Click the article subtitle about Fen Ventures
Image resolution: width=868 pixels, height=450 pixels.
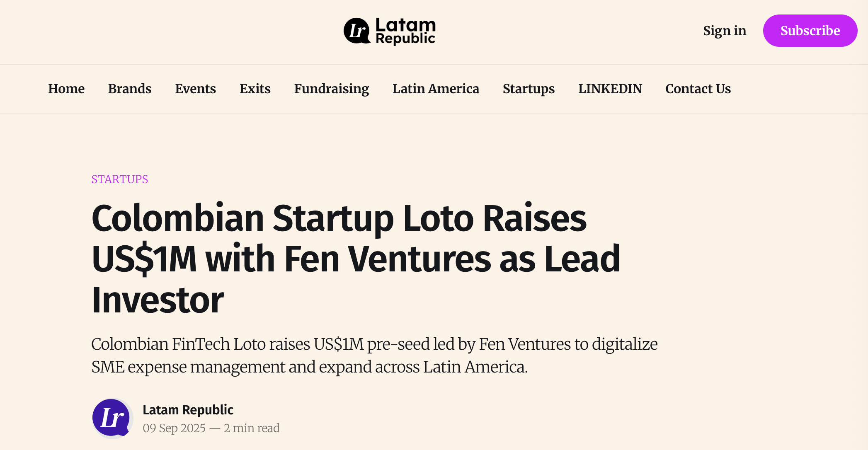374,355
